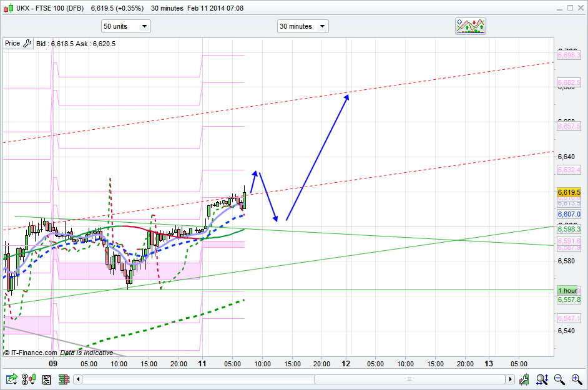Click the green 1 hour label on price axis

click(x=567, y=291)
